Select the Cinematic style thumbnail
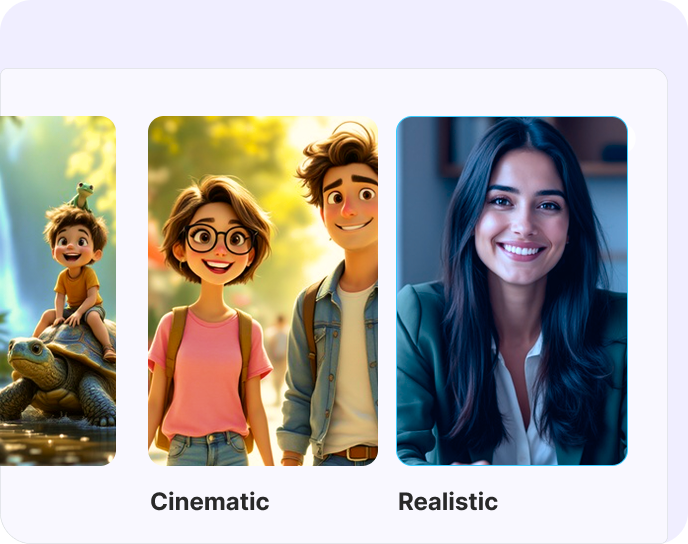Screen dimensions: 688x544 tap(263, 291)
